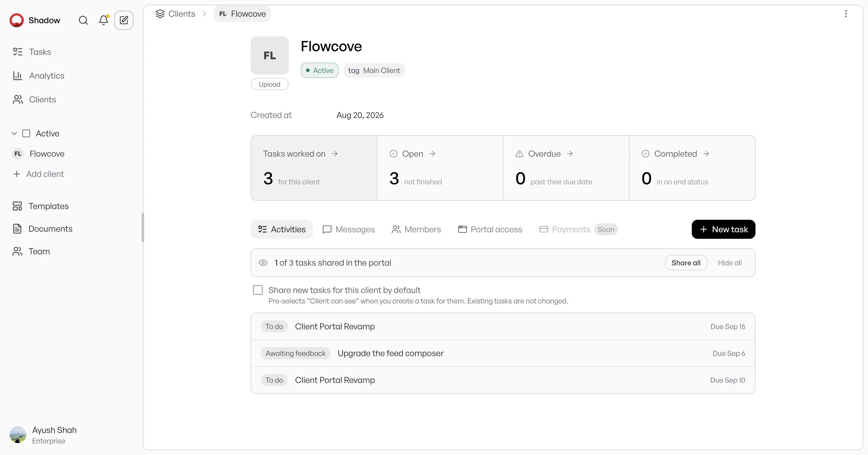Click the compose new item icon
Image resolution: width=868 pixels, height=455 pixels.
(x=124, y=20)
